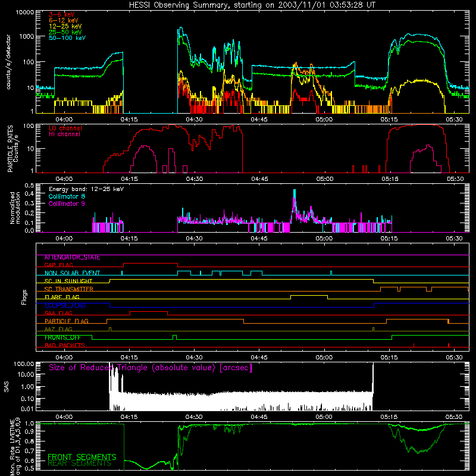Click the FRONTS_OFF flag label
The height and width of the screenshot is (476, 476).
pyautogui.click(x=62, y=337)
